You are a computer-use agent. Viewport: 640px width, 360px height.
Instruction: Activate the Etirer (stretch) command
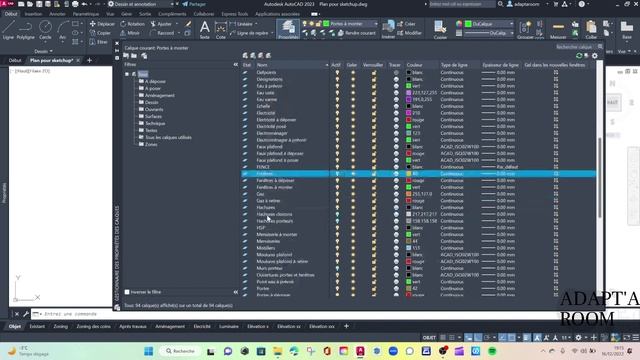point(98,42)
